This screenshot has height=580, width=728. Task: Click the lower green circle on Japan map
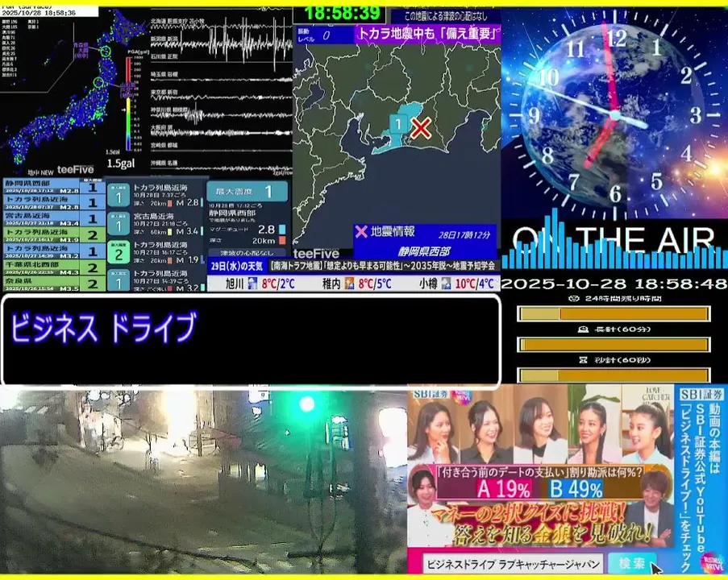pos(98,83)
